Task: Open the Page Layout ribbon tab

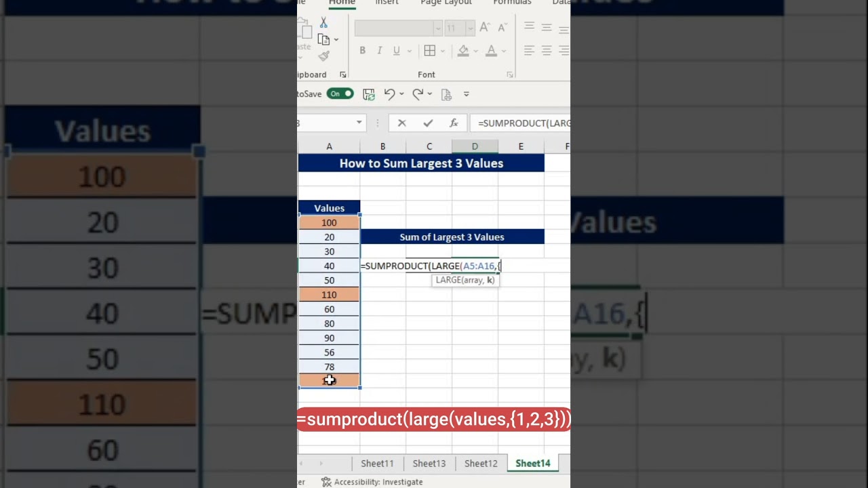Action: [x=446, y=3]
